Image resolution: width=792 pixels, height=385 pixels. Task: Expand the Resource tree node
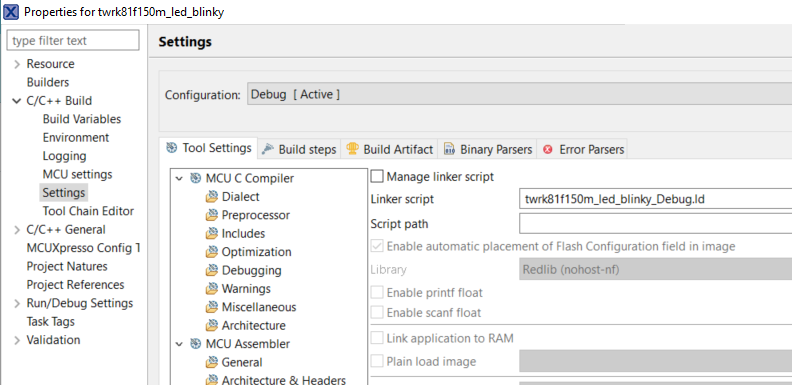pyautogui.click(x=17, y=64)
